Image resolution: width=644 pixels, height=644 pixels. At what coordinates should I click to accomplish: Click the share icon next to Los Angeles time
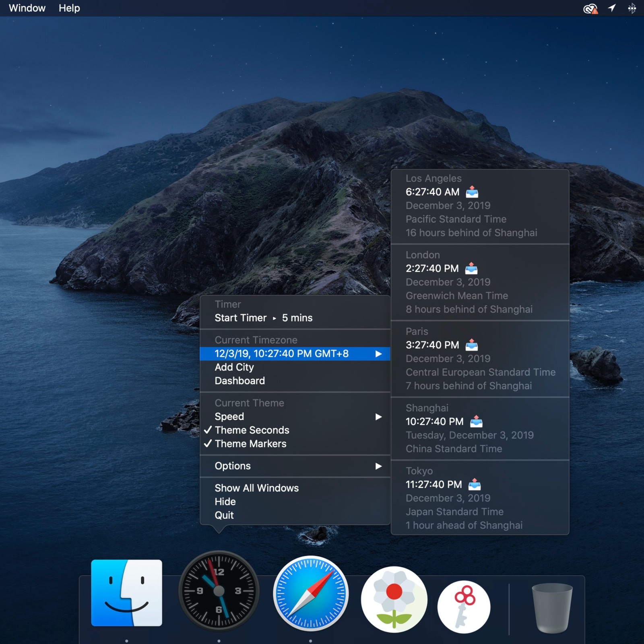click(x=472, y=192)
